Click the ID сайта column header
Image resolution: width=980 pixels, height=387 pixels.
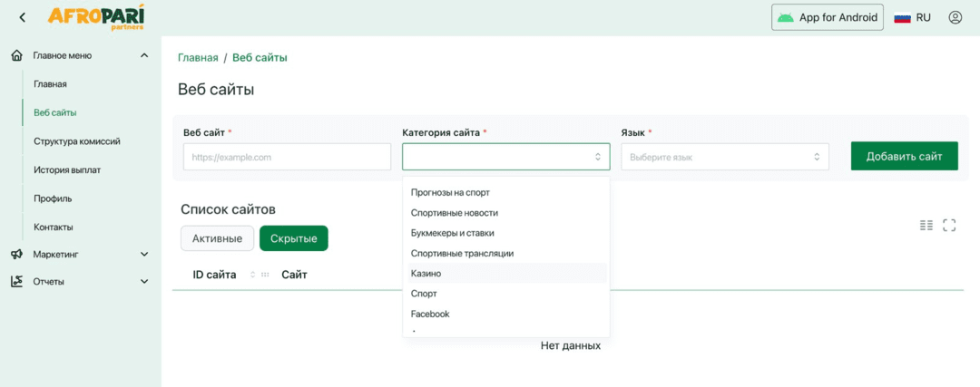coord(214,275)
